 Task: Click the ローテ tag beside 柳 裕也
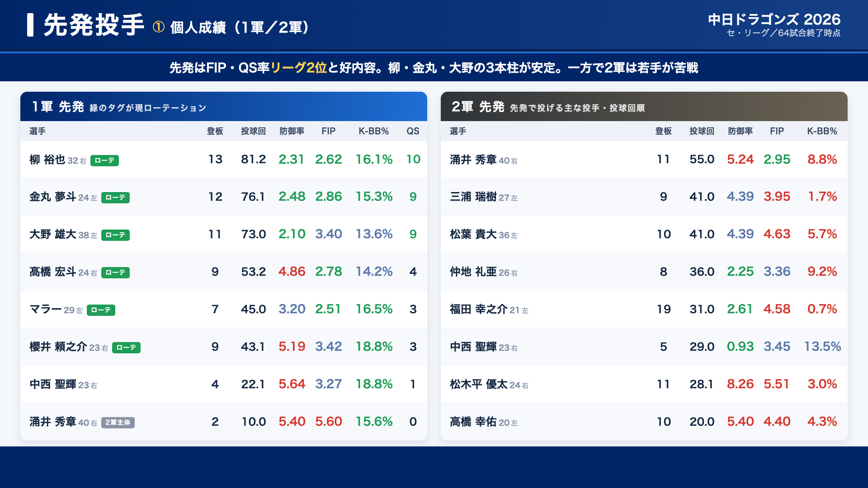click(104, 160)
